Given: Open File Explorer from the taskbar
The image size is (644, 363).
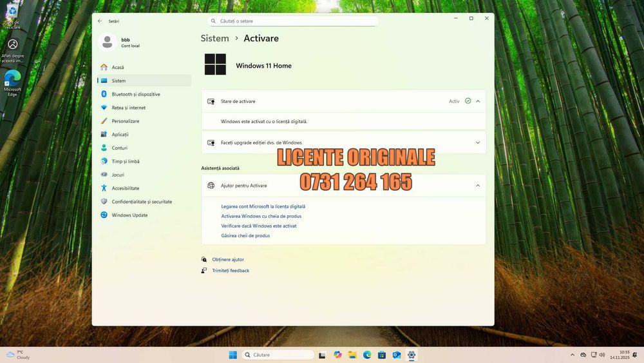Looking at the screenshot, I should tap(352, 355).
